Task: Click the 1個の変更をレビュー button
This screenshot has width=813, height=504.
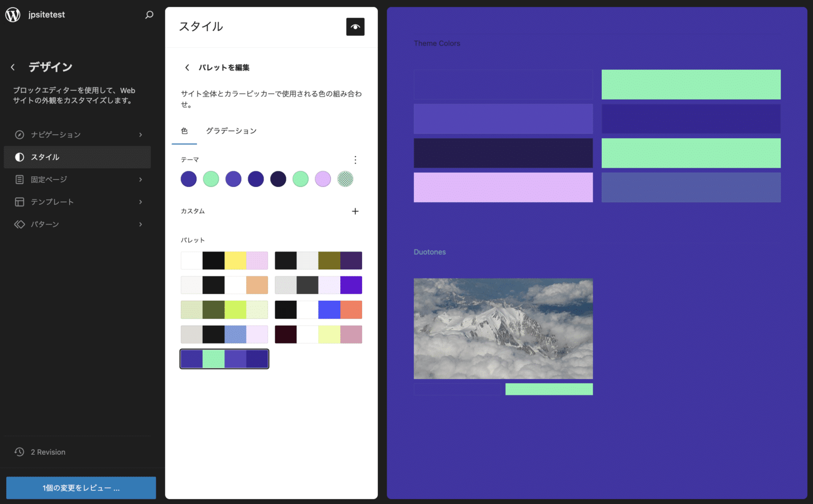Action: pos(80,488)
